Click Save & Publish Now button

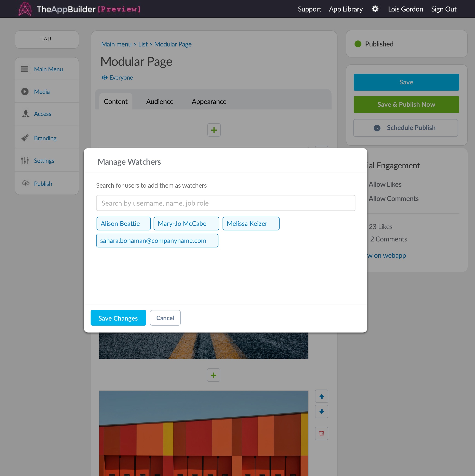406,104
